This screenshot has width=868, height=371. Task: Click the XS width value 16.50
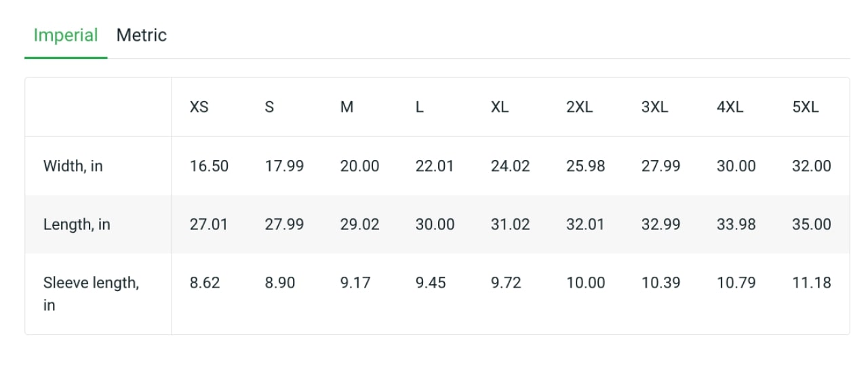(x=209, y=166)
